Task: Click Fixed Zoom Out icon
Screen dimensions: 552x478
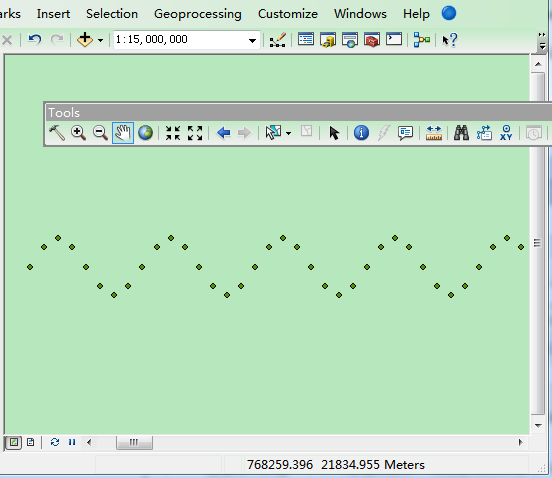Action: (x=195, y=133)
